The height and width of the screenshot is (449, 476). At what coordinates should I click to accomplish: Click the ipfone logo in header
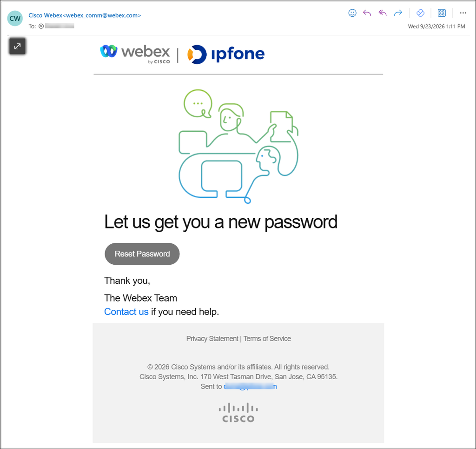point(226,54)
